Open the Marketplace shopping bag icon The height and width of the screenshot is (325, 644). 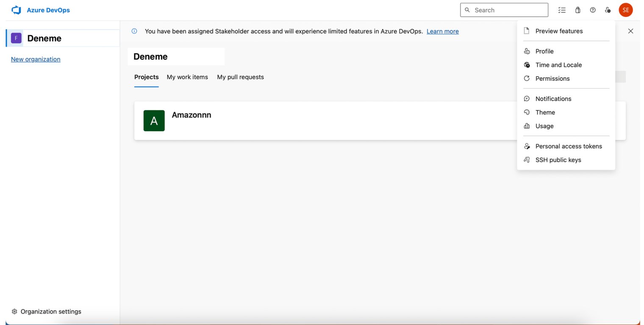pos(577,10)
